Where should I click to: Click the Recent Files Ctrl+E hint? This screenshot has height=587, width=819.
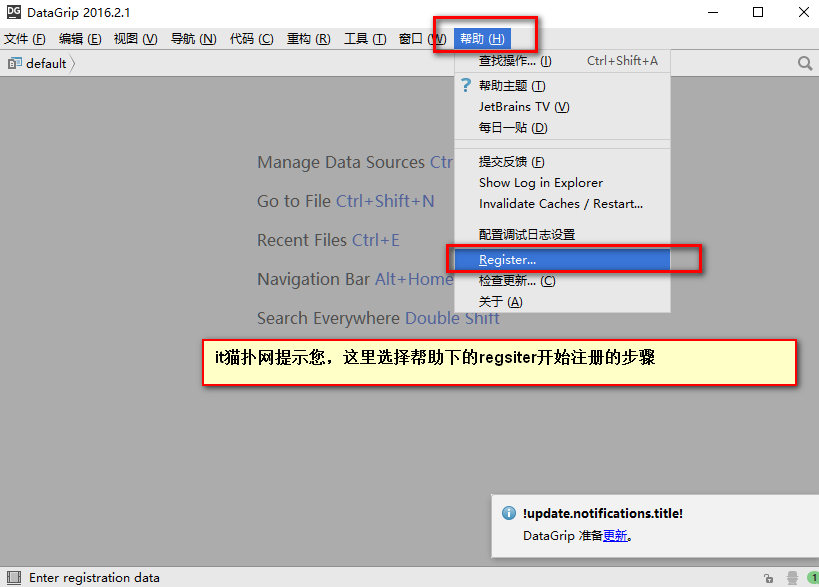pos(329,240)
